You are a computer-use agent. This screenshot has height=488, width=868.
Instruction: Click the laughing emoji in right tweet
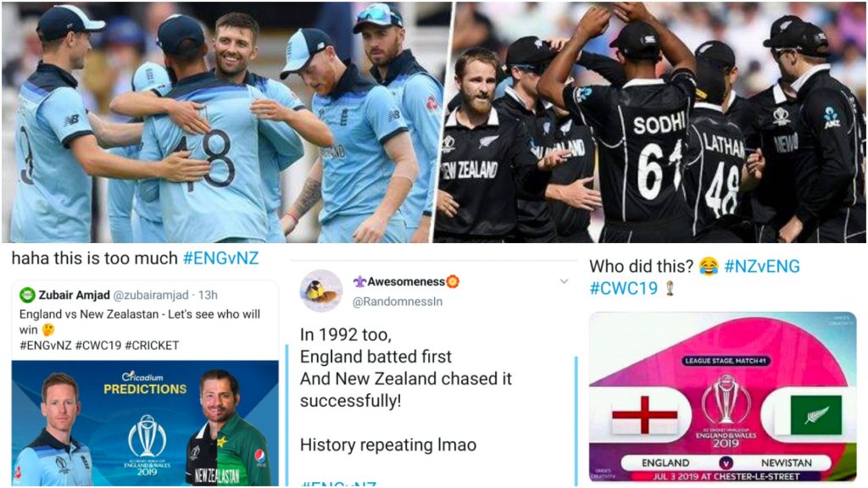708,266
